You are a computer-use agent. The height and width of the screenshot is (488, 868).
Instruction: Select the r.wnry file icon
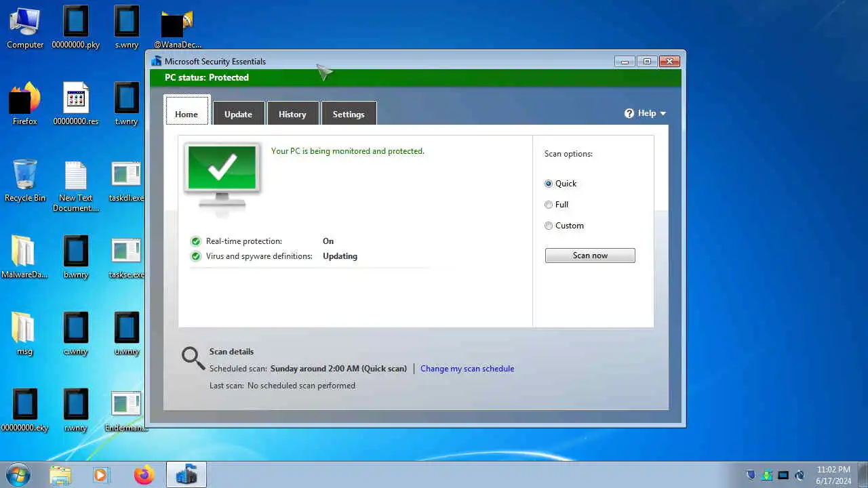pyautogui.click(x=75, y=411)
